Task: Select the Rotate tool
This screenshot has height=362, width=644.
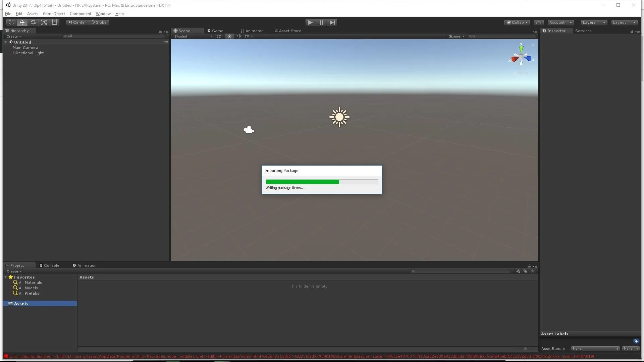Action: click(33, 22)
